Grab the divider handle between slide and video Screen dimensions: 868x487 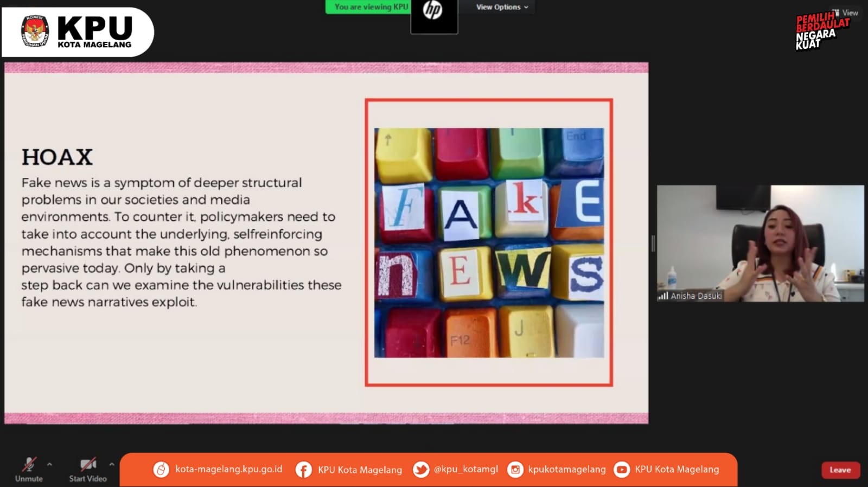tap(653, 243)
